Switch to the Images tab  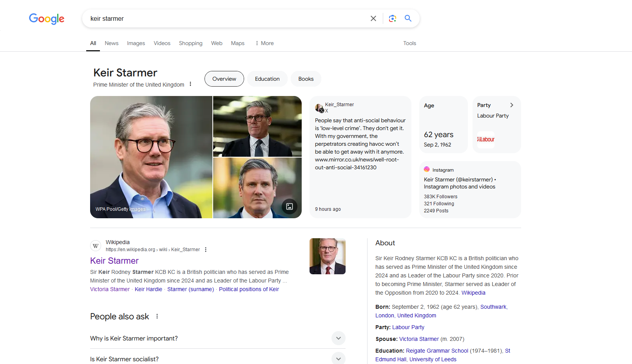(x=136, y=43)
